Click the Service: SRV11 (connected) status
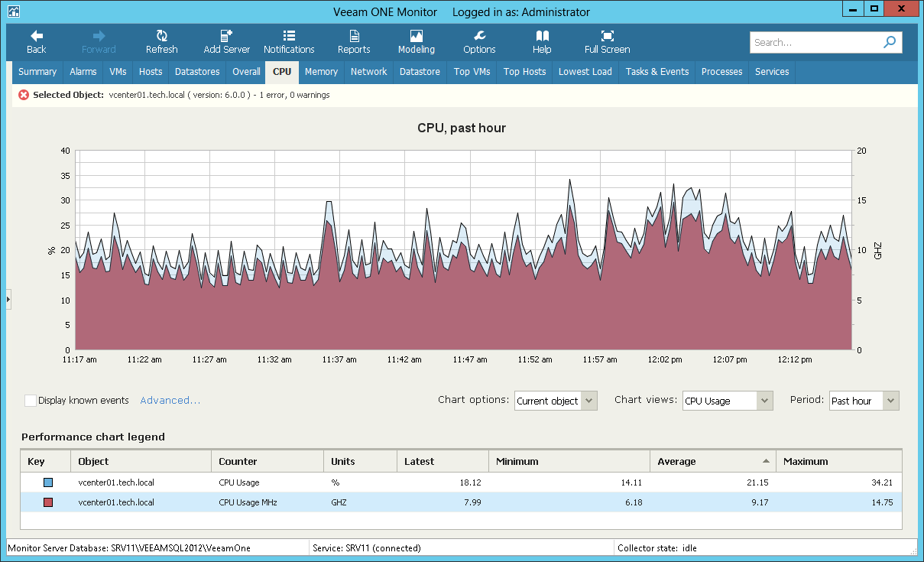Screen dimensions: 924x562 tap(367, 548)
